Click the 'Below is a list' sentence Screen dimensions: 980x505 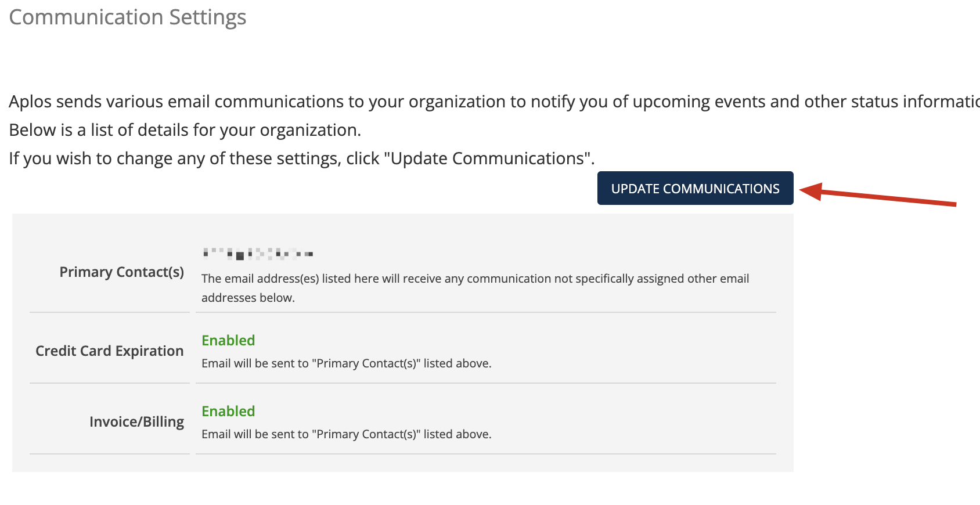click(185, 130)
